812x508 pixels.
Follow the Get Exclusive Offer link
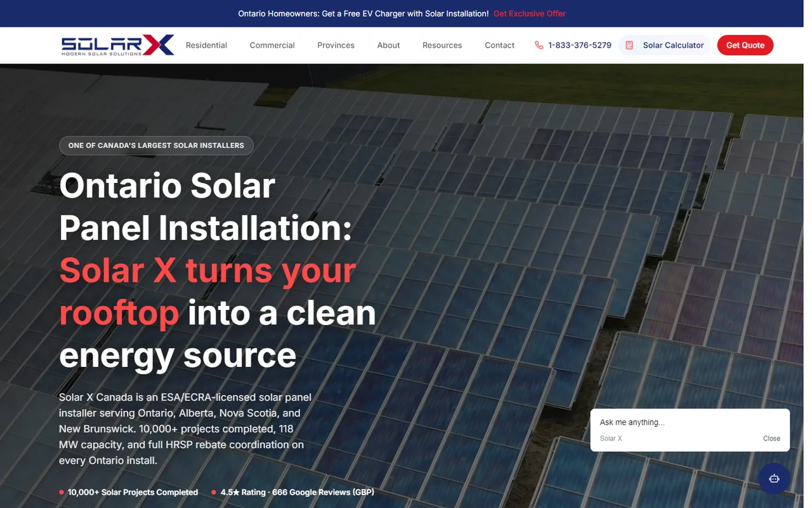[x=530, y=13]
